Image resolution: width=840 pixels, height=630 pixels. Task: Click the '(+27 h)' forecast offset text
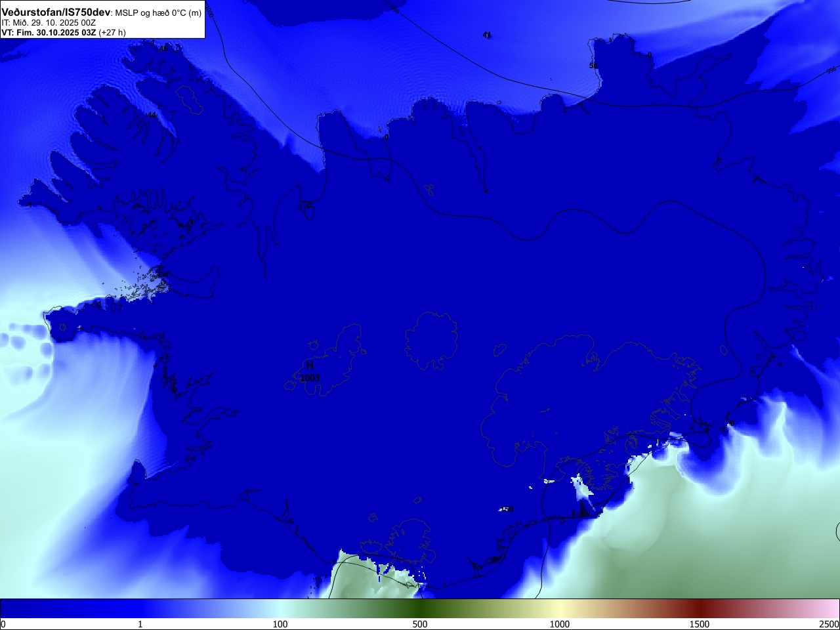coord(112,32)
